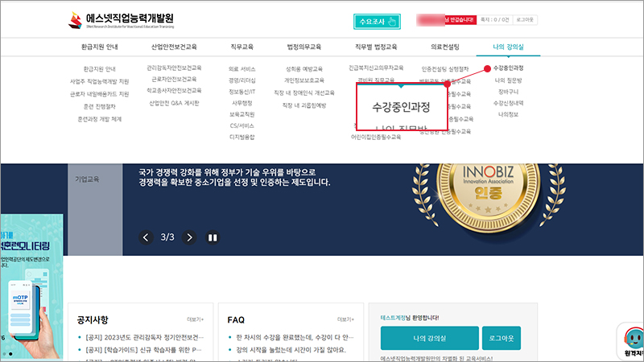
Task: Open the 원격지원 chatbot icon
Action: 632,341
